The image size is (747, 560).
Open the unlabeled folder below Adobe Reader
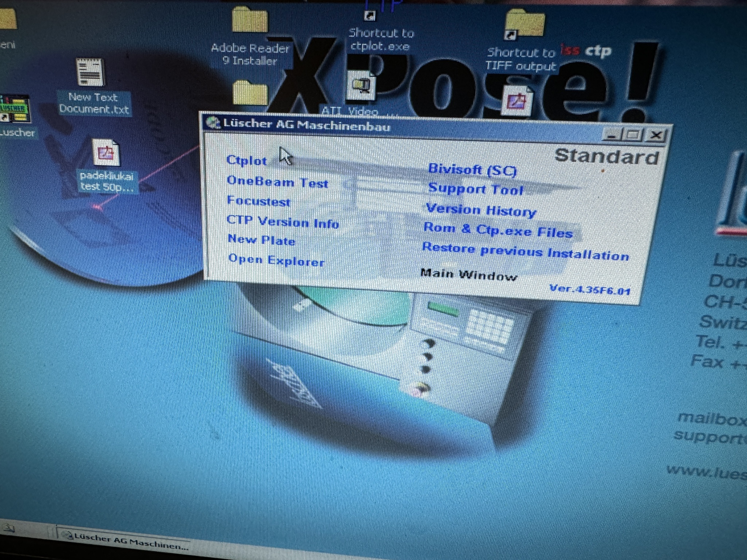pos(250,93)
